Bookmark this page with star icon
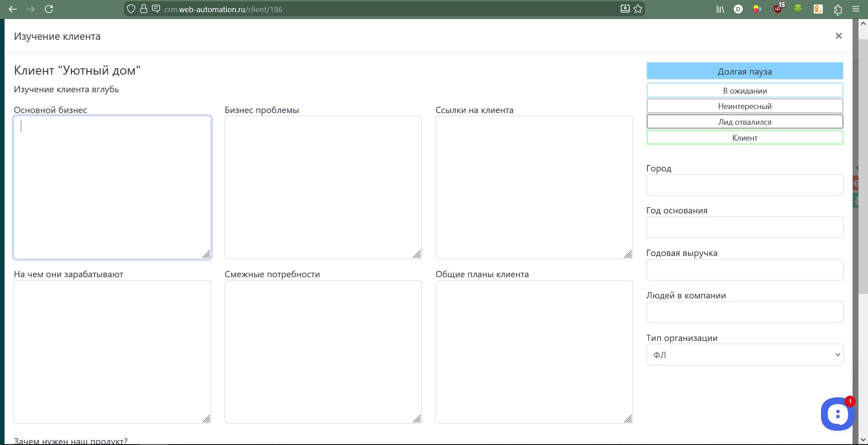868x445 pixels. tap(638, 9)
